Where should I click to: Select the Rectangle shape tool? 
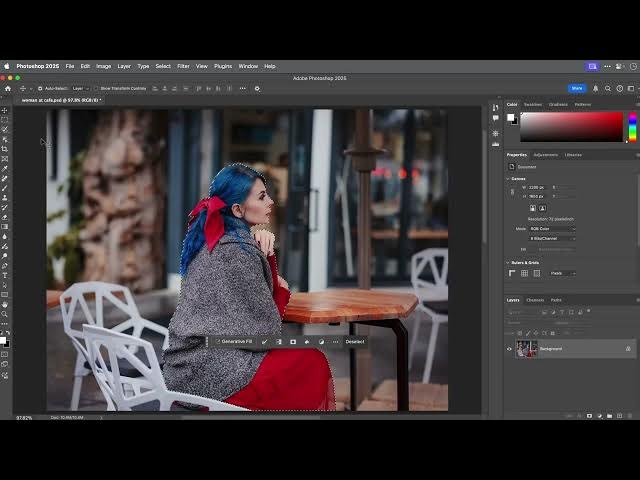point(4,295)
